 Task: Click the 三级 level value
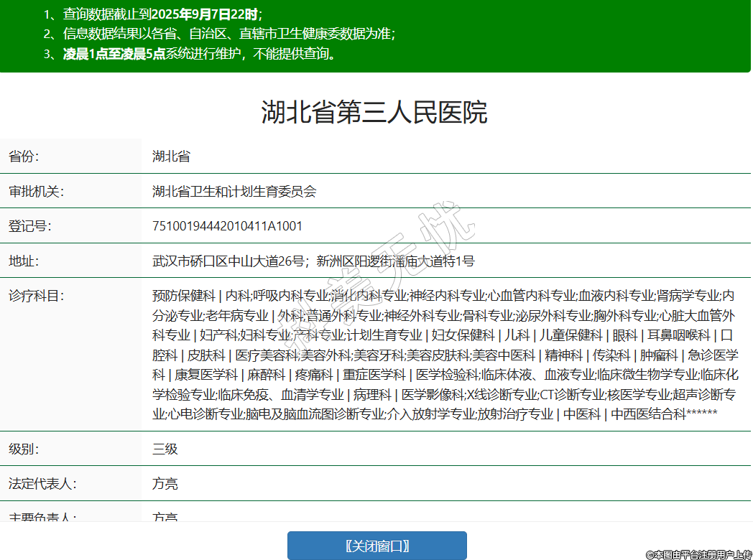click(165, 449)
